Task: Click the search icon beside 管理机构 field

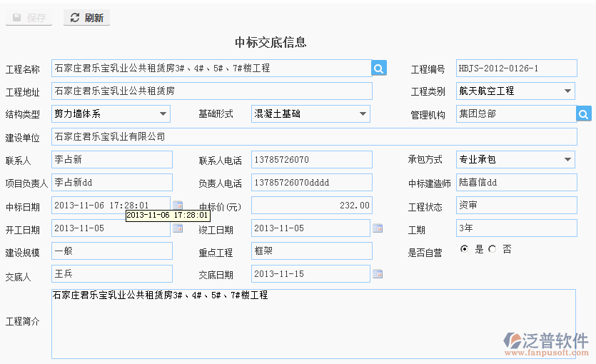Action: click(x=584, y=113)
